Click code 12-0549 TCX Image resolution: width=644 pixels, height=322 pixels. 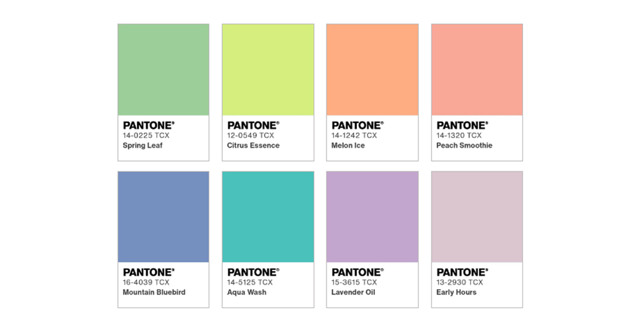click(251, 135)
